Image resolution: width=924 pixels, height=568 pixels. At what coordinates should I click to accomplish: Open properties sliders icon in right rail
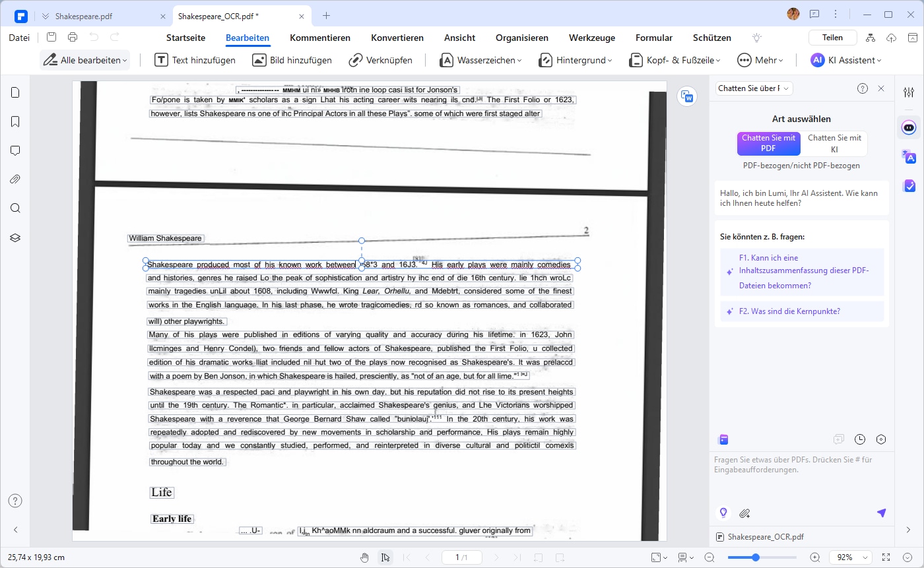(x=909, y=92)
